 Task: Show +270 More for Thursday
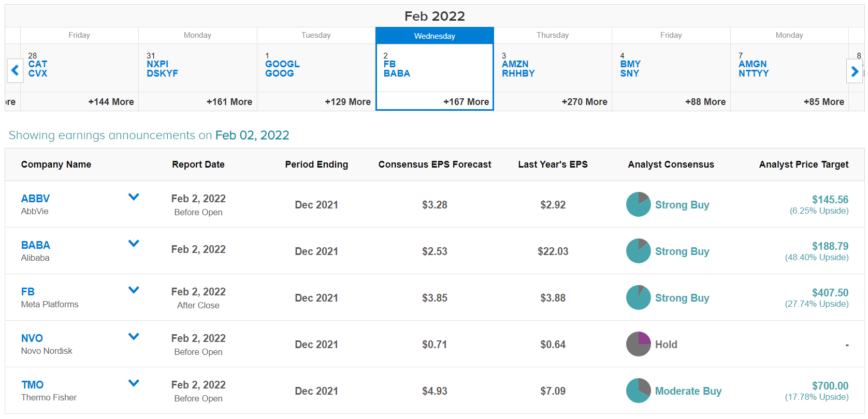click(x=584, y=102)
